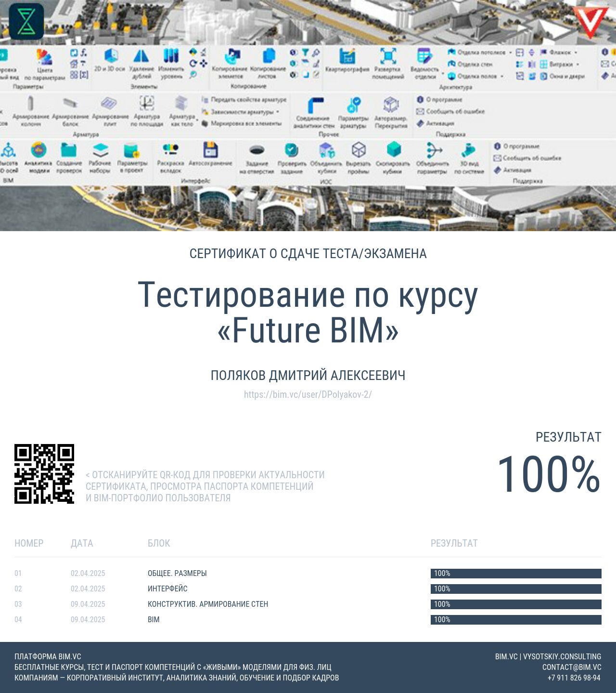Click the ИНТЕРФЕЙС result progress bar

[x=516, y=588]
